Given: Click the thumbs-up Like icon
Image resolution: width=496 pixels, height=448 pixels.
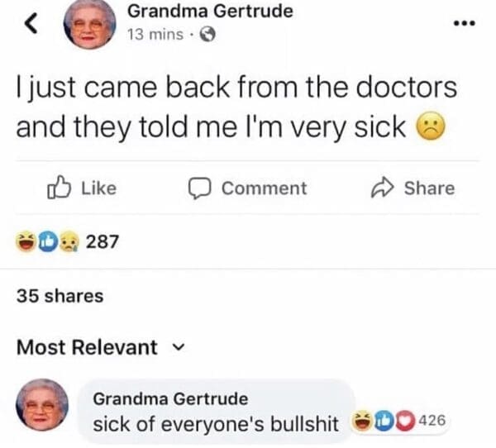Looking at the screenshot, I should pos(59,188).
